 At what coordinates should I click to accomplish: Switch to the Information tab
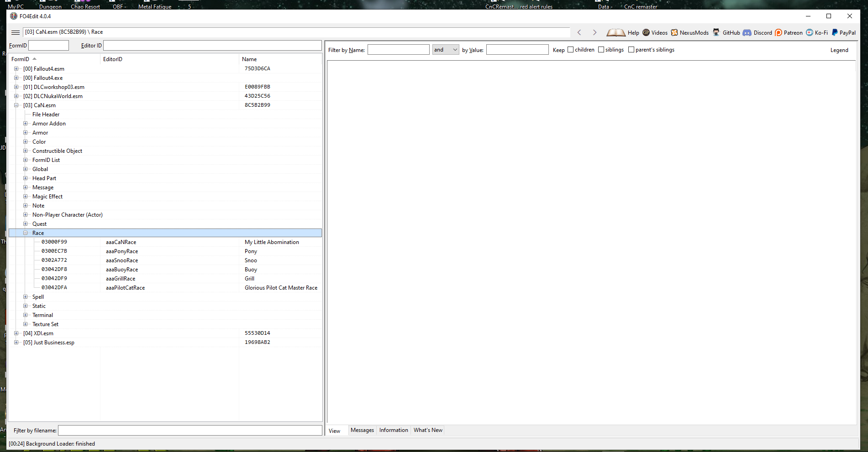click(394, 430)
